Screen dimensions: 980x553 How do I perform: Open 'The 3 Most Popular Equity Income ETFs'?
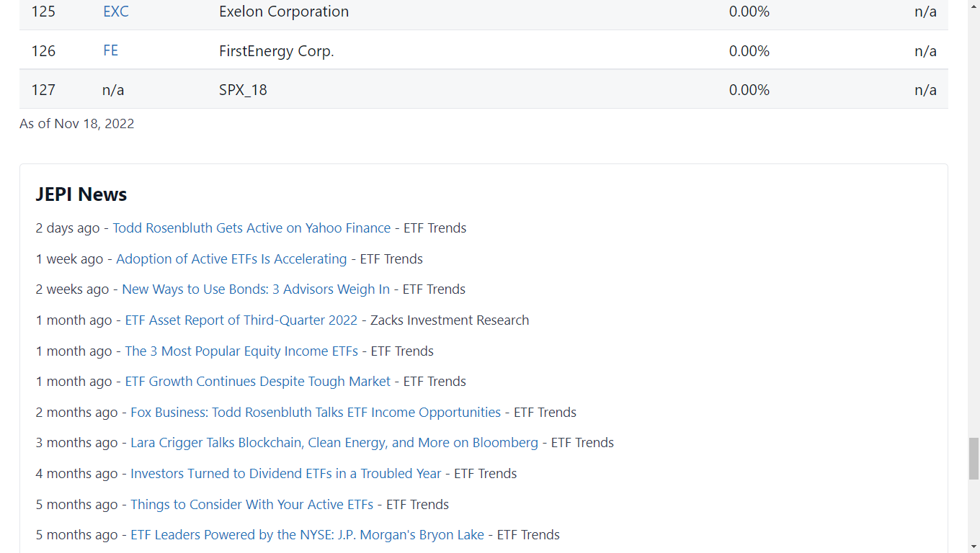click(x=241, y=351)
